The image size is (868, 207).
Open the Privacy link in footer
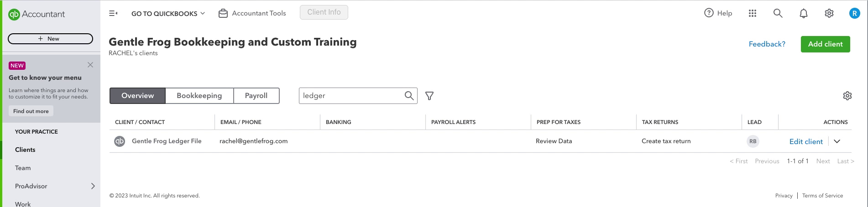click(x=784, y=196)
